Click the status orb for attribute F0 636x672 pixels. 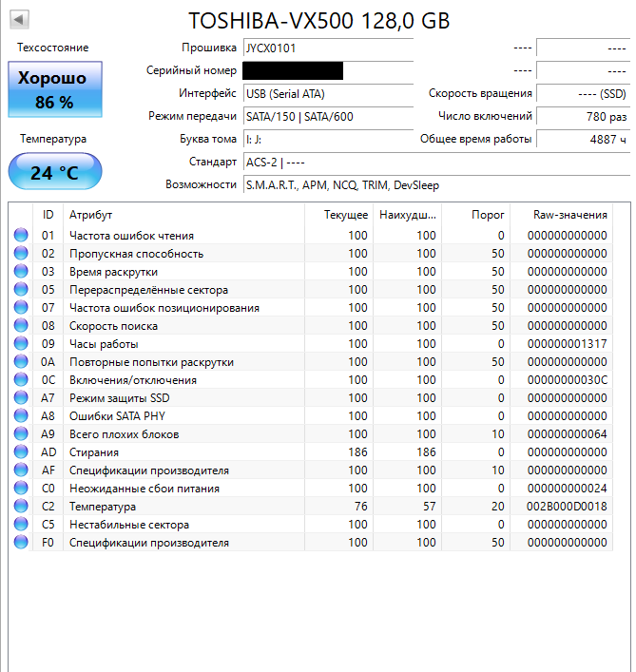21,542
